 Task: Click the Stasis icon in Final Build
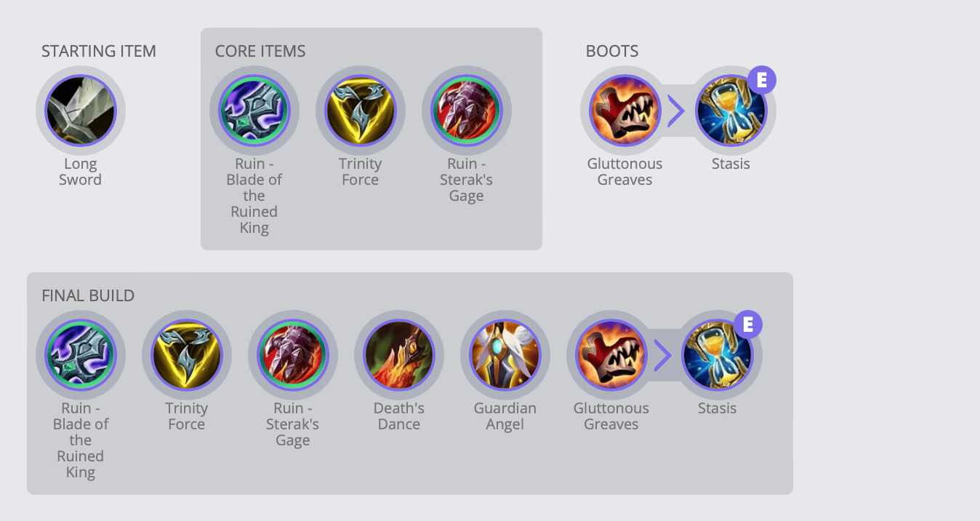point(717,355)
